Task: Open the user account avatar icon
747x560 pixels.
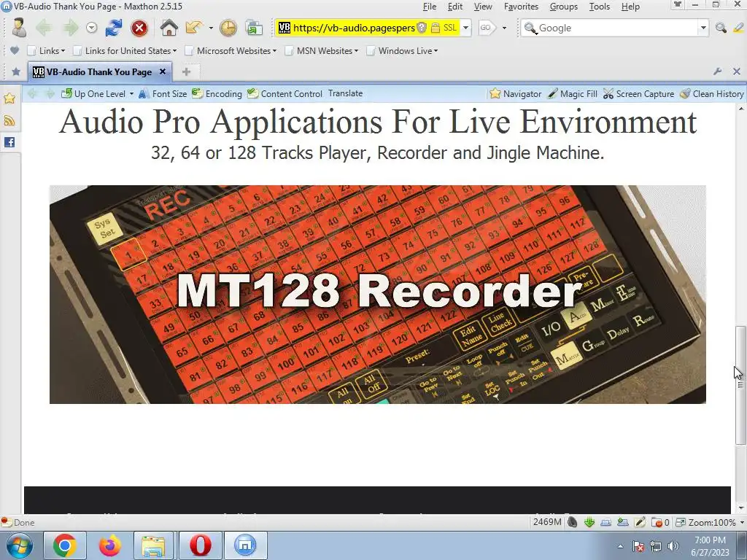Action: 20,28
